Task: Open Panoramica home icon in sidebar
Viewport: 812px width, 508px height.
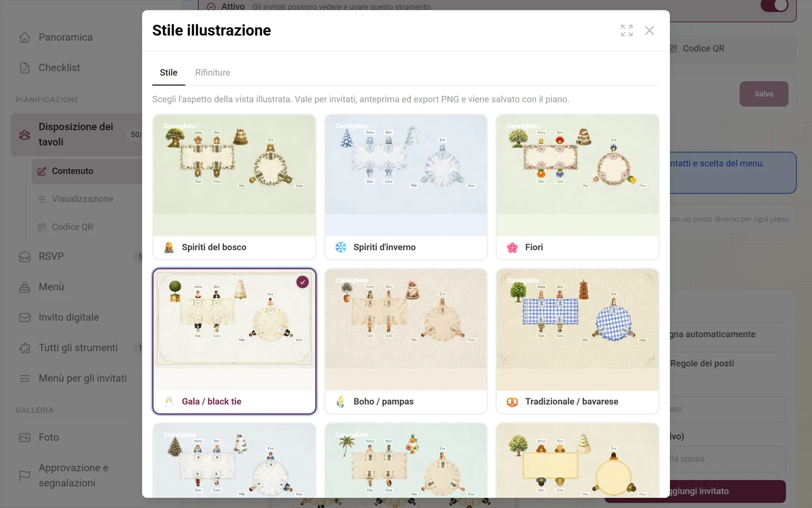Action: click(25, 37)
